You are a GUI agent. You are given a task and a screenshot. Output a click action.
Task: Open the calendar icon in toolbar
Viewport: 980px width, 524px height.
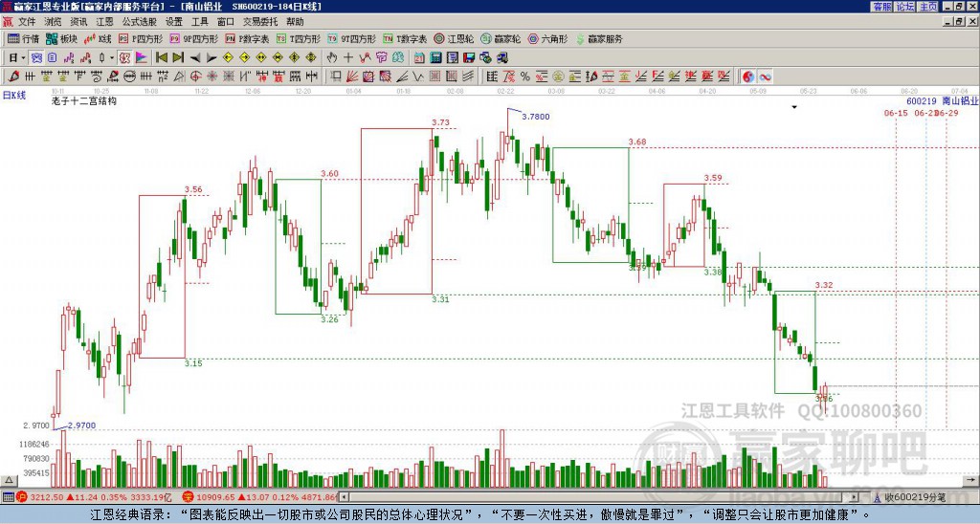coord(419,58)
